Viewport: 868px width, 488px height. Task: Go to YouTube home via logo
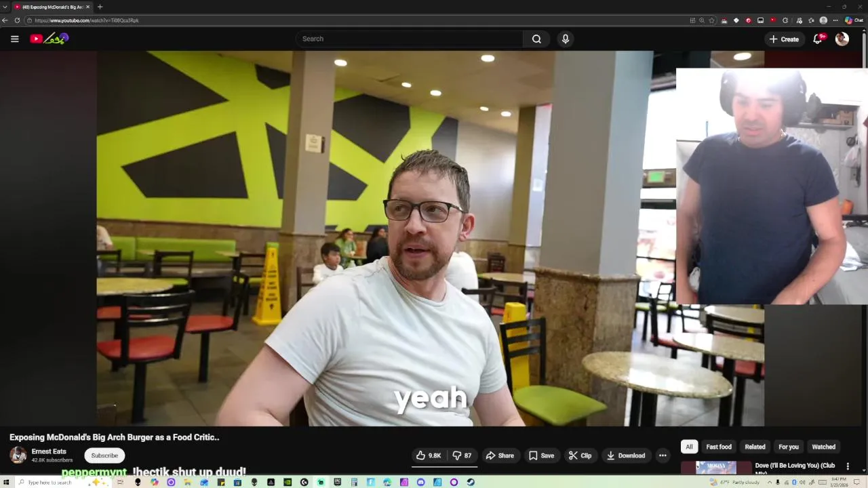tap(50, 39)
